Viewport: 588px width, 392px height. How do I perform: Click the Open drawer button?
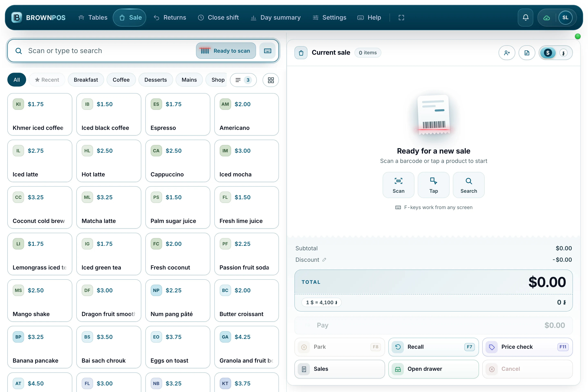tap(433, 369)
